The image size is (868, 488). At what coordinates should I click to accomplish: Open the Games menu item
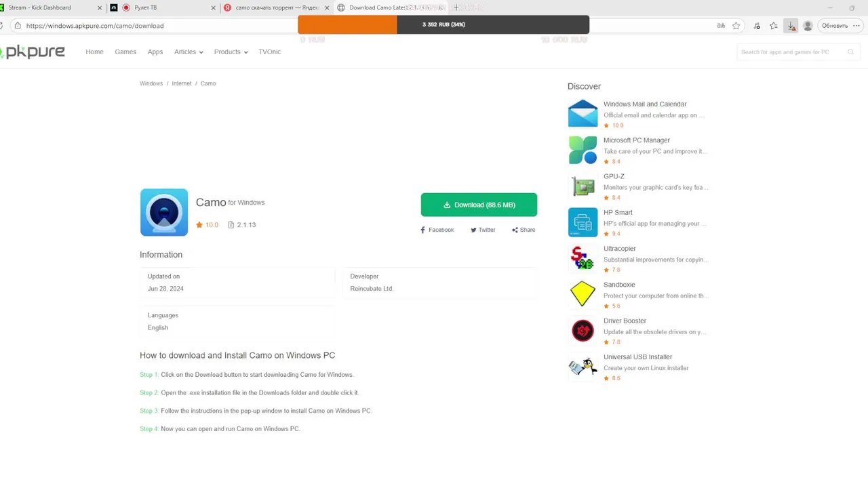125,52
